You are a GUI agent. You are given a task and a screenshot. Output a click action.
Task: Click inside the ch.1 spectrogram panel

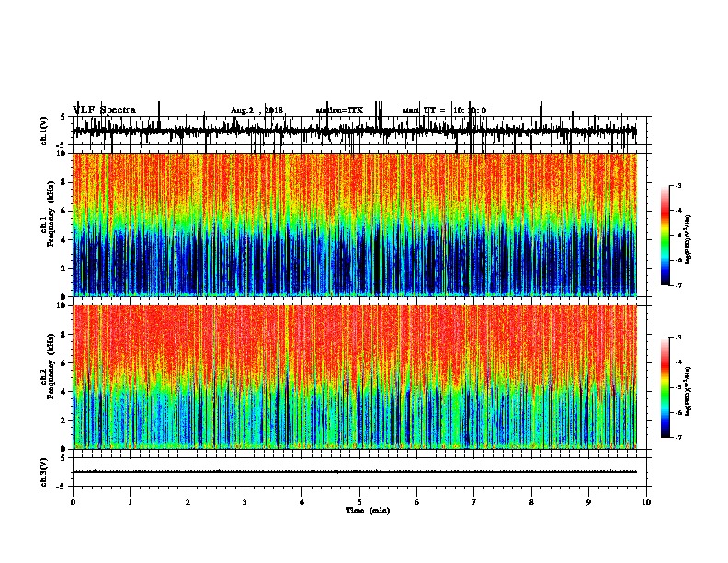[355, 224]
